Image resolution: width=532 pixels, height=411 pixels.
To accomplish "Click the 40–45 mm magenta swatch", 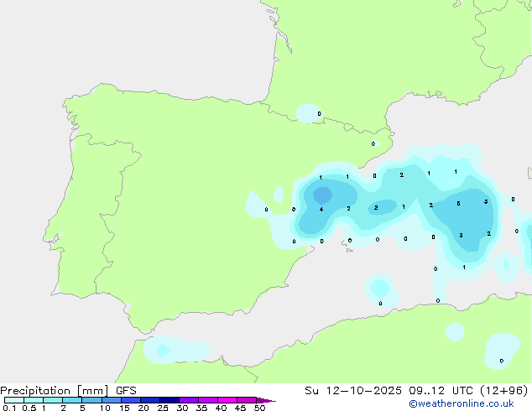I will click(x=227, y=400).
